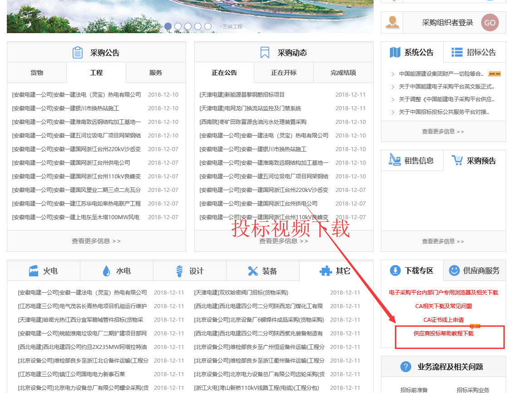
Task: Click the factory icon on 火电 tab
Action: 34,271
